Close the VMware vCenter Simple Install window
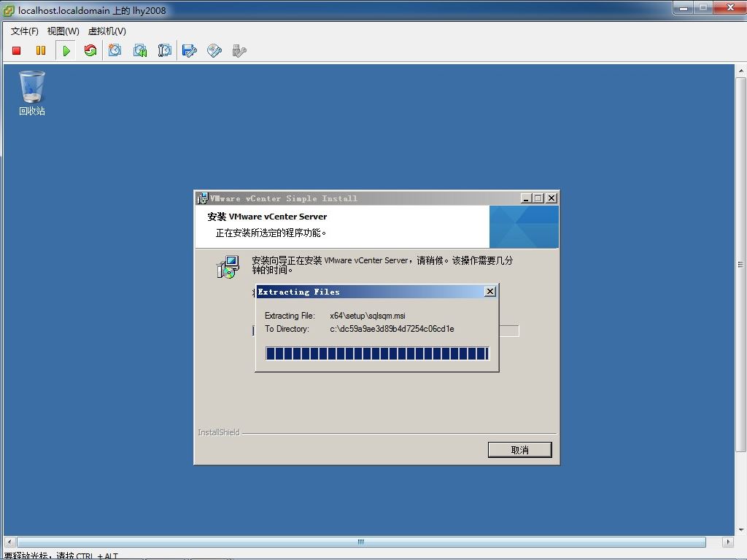The width and height of the screenshot is (747, 560). click(x=551, y=198)
